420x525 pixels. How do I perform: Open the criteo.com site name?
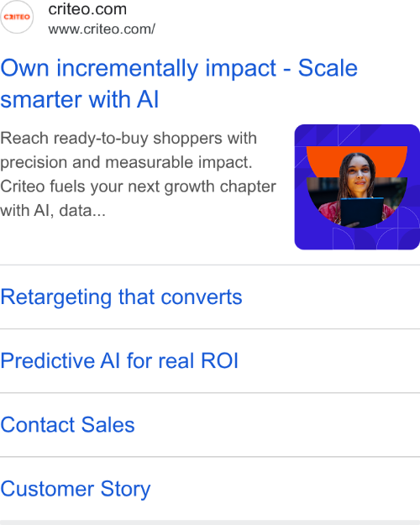[87, 9]
